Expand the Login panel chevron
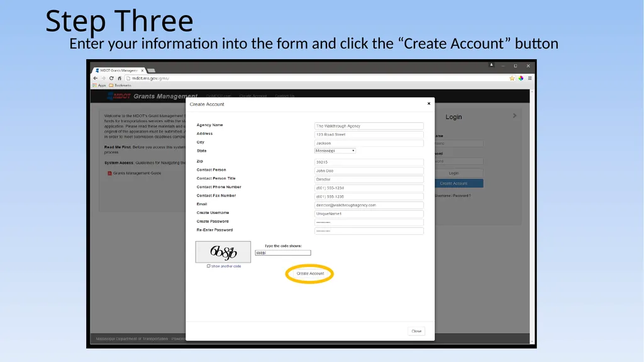The height and width of the screenshot is (362, 644). (514, 116)
